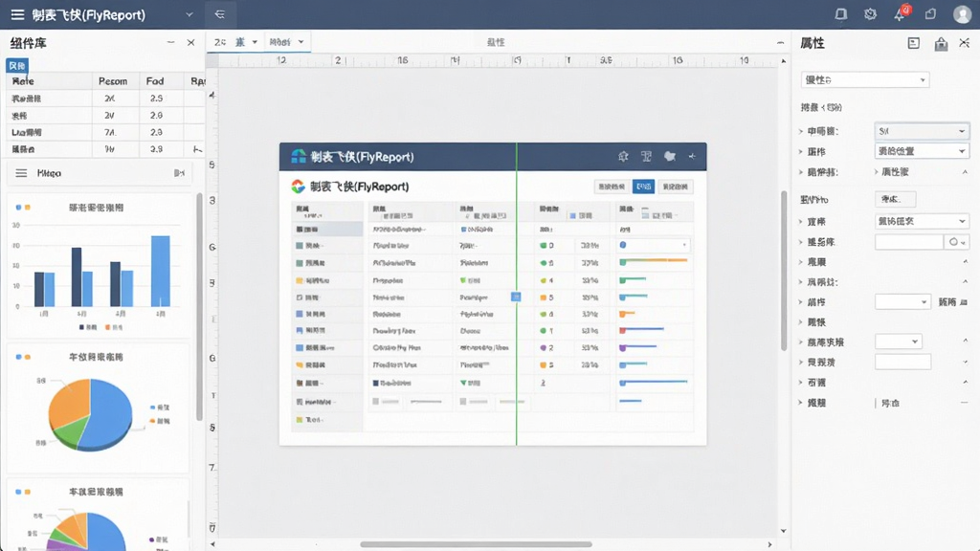Click the blue highlighted button in the embedded report
The width and height of the screenshot is (980, 551).
[644, 187]
